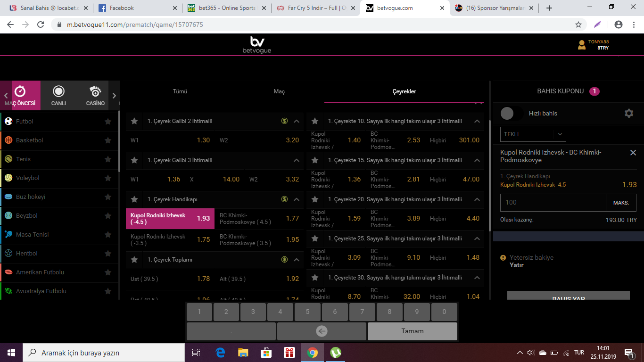
Task: Select the Masa Tenisi icon
Action: (x=8, y=235)
